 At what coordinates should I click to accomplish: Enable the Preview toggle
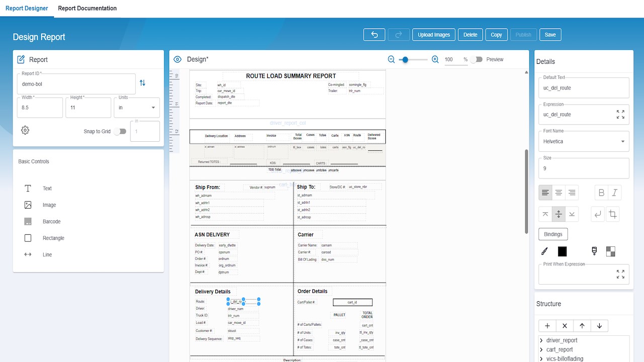click(x=476, y=59)
